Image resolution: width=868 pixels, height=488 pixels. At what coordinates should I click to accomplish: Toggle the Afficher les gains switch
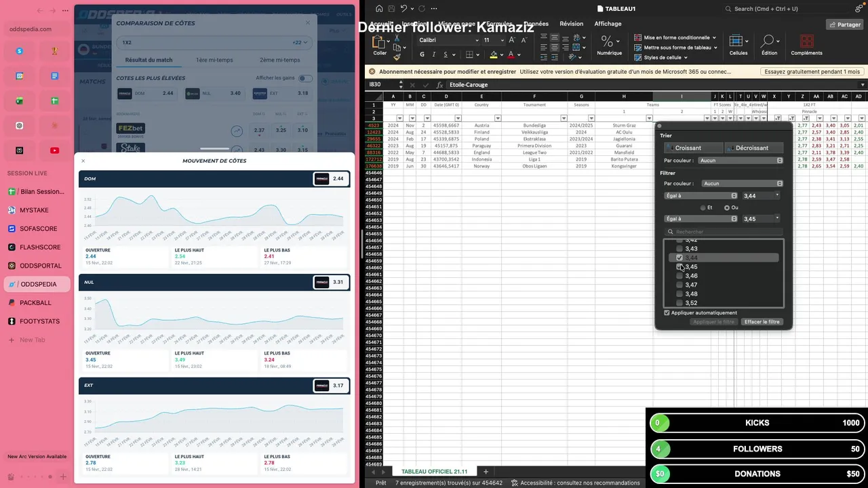coord(306,78)
